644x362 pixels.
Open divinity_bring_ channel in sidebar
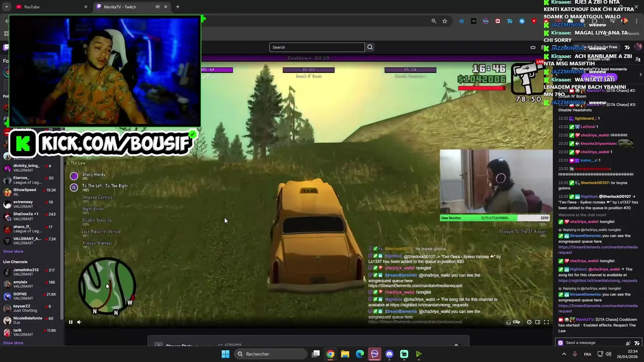(x=30, y=168)
